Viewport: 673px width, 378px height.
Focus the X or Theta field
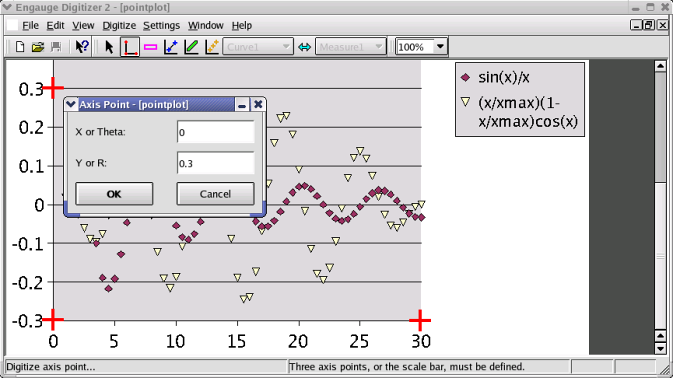(x=215, y=132)
